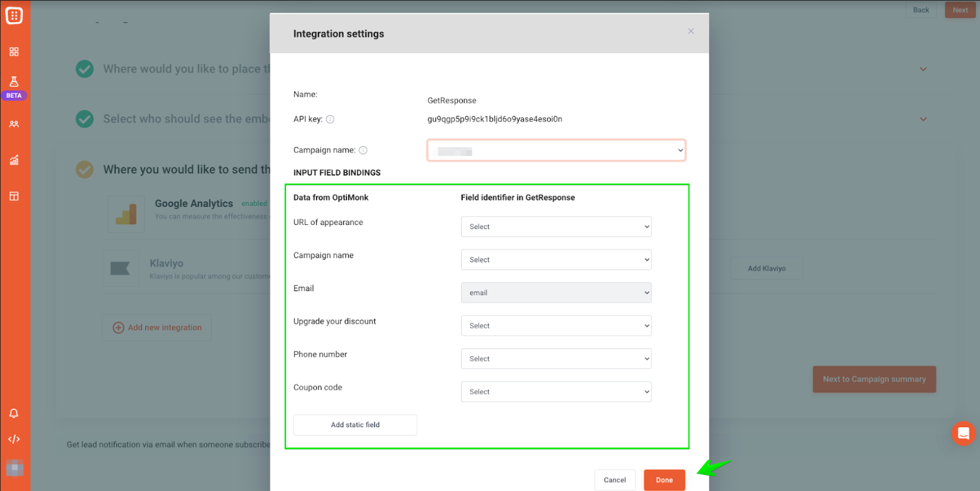Click the checkmark beside 'Where you would like to send'

85,169
